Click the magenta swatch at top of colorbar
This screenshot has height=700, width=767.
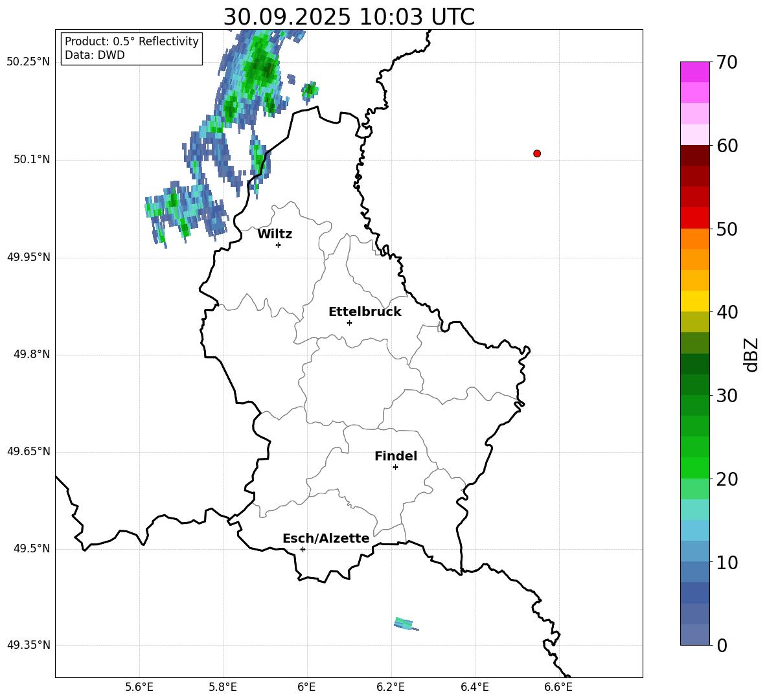pyautogui.click(x=694, y=72)
